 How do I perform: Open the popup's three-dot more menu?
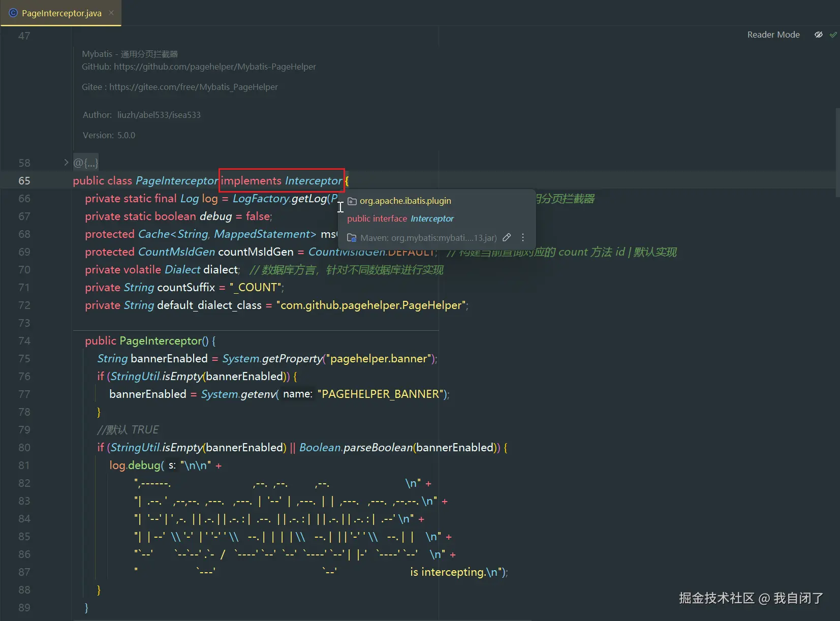523,237
